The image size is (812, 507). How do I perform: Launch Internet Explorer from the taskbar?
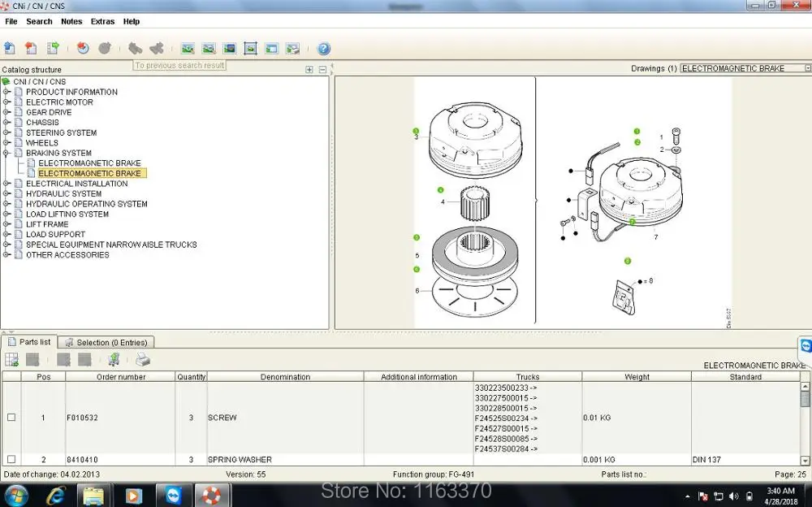pos(55,496)
